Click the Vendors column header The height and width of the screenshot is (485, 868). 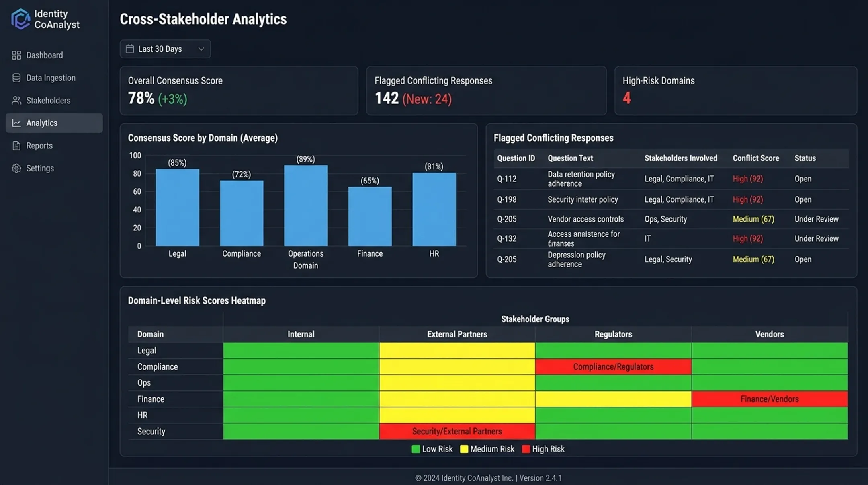click(x=770, y=334)
